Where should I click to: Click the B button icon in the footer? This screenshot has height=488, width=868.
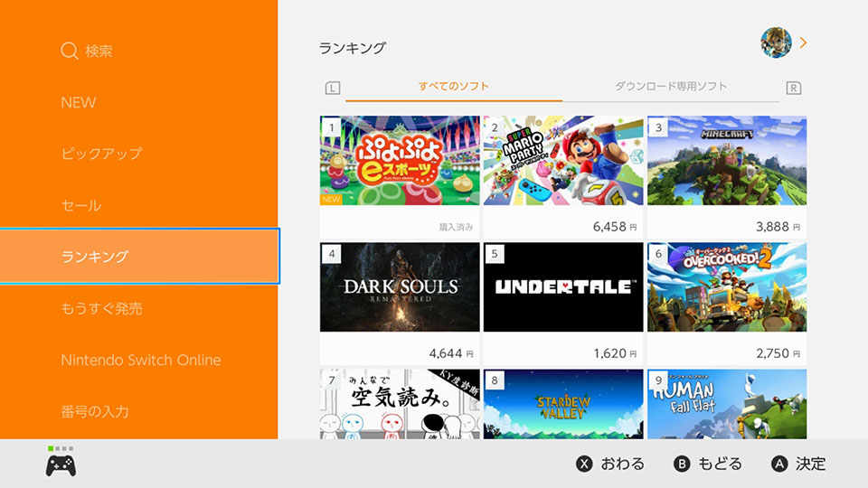coord(682,464)
